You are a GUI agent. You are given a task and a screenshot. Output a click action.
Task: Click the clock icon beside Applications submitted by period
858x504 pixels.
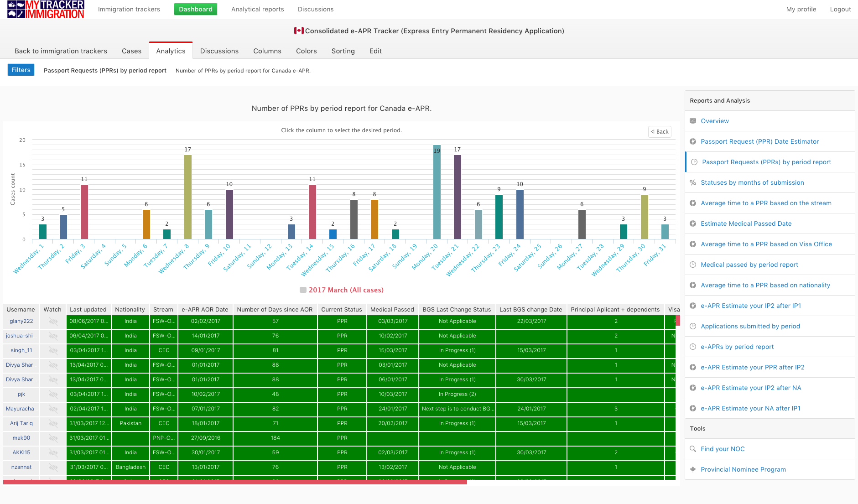[693, 326]
